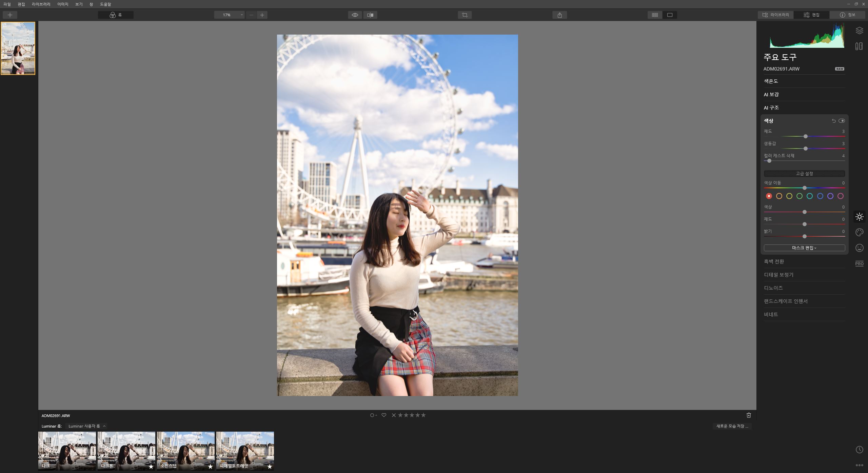Select the Creative palette tools icon
Image resolution: width=868 pixels, height=473 pixels.
point(859,232)
